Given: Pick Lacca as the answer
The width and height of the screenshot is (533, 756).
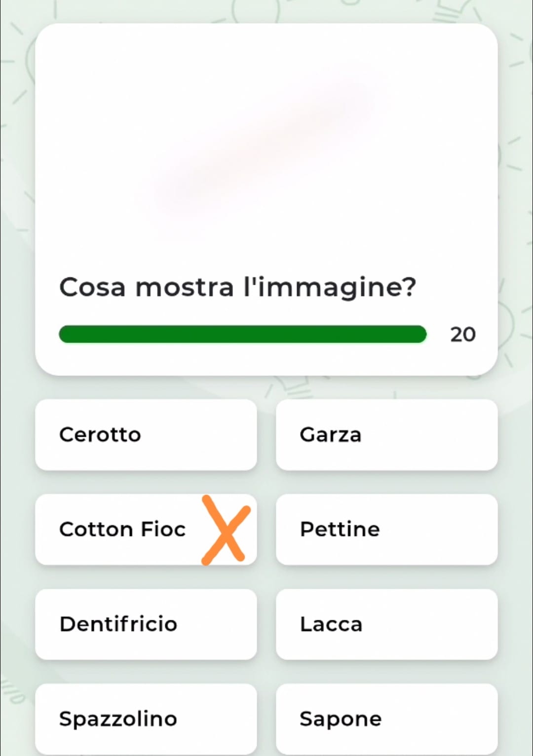Looking at the screenshot, I should 386,624.
